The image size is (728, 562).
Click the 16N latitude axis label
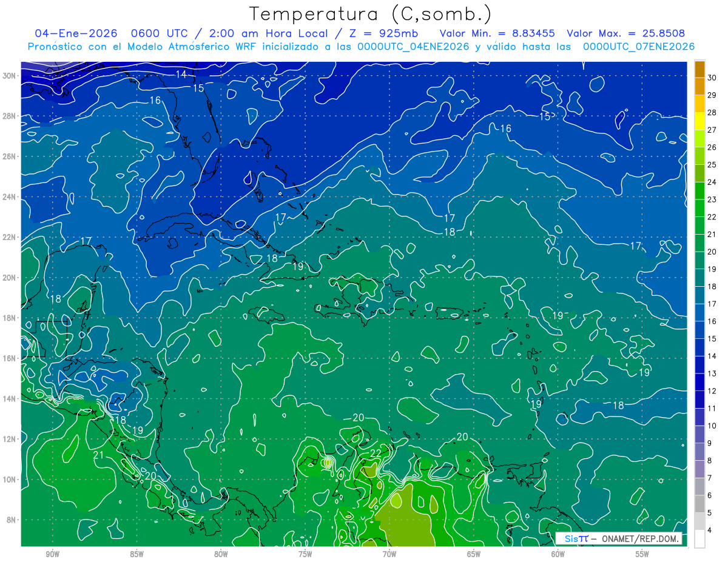pos(10,358)
